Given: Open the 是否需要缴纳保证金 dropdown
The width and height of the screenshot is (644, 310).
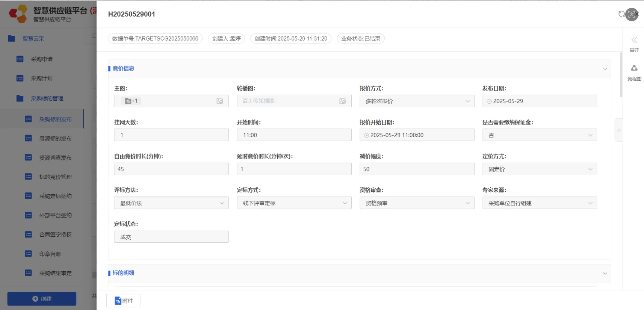Looking at the screenshot, I should pyautogui.click(x=540, y=135).
